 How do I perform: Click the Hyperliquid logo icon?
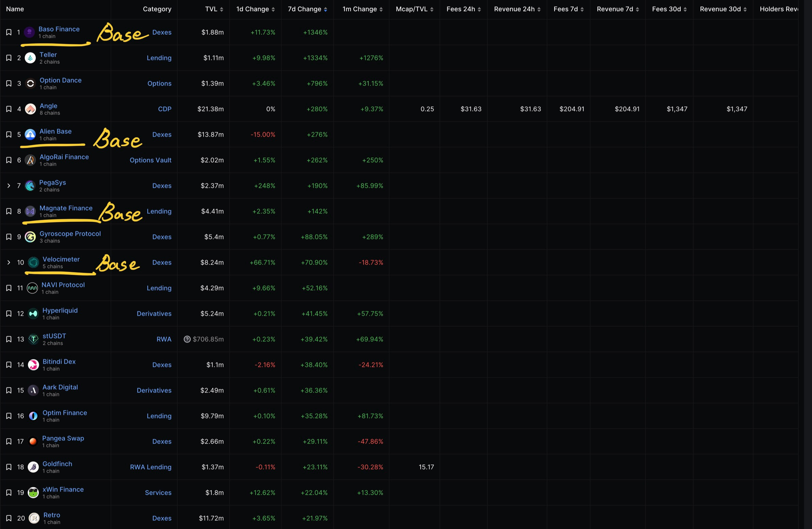pos(33,314)
